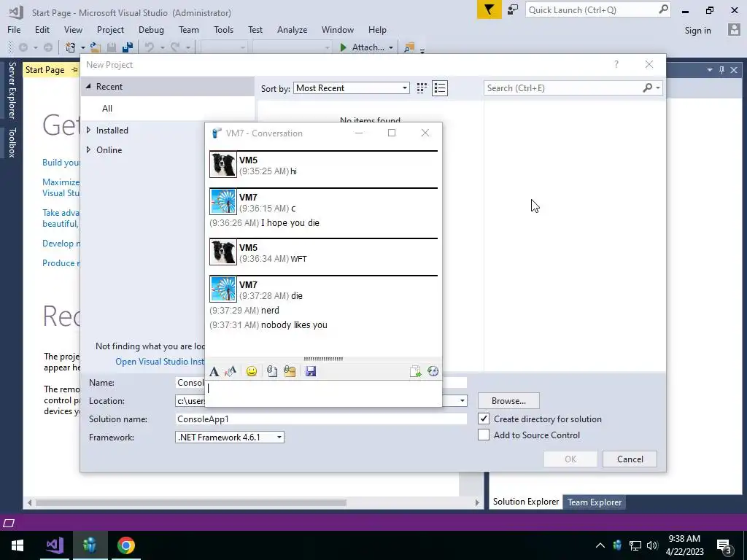The image size is (747, 560).
Task: Open the Location path dropdown arrow
Action: [x=462, y=401]
